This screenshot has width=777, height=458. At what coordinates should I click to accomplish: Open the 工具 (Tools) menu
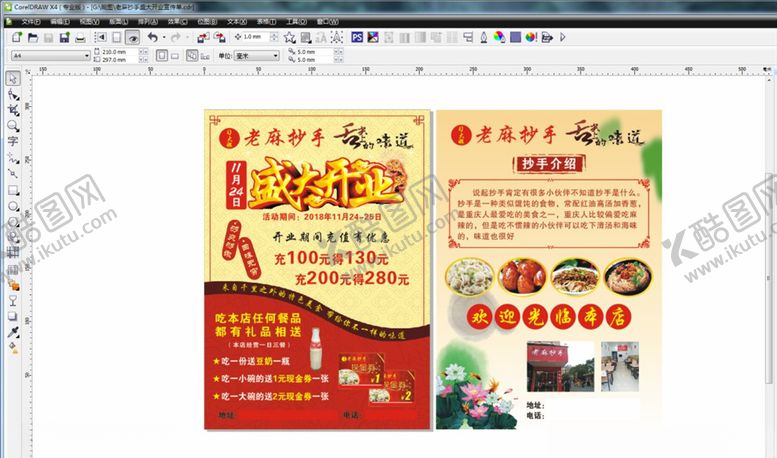[x=296, y=22]
